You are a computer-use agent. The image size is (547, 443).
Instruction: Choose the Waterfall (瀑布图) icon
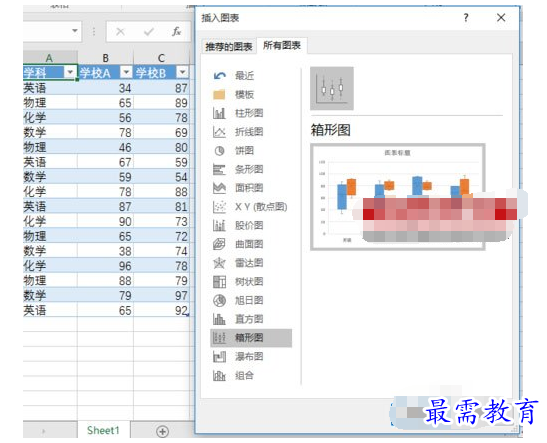[x=219, y=356]
